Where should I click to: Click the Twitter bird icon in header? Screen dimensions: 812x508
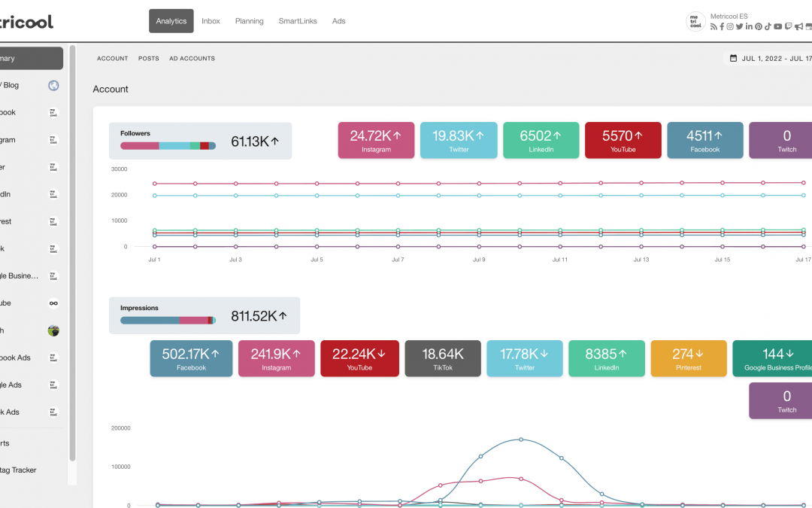click(x=740, y=26)
